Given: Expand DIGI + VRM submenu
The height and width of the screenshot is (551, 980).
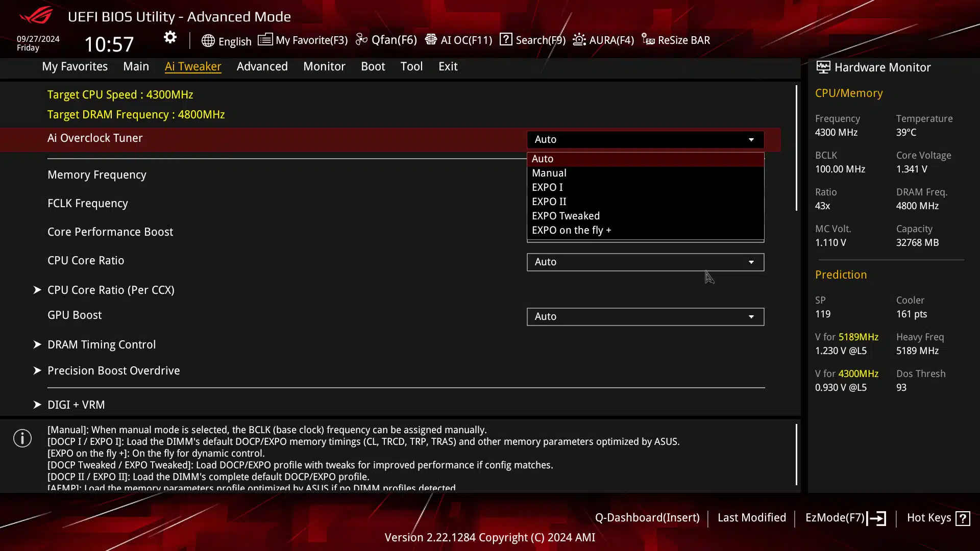Looking at the screenshot, I should click(76, 405).
